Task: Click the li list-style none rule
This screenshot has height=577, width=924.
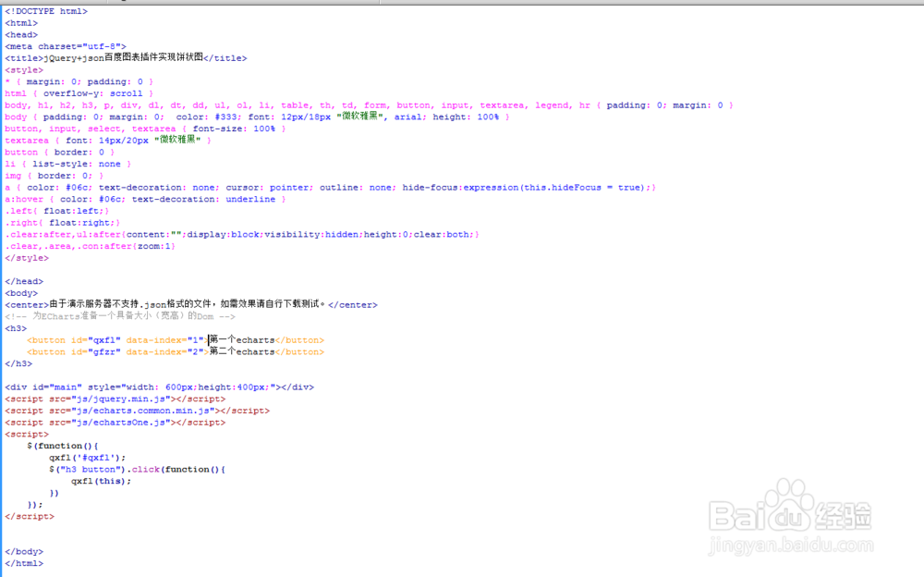Action: pyautogui.click(x=67, y=164)
